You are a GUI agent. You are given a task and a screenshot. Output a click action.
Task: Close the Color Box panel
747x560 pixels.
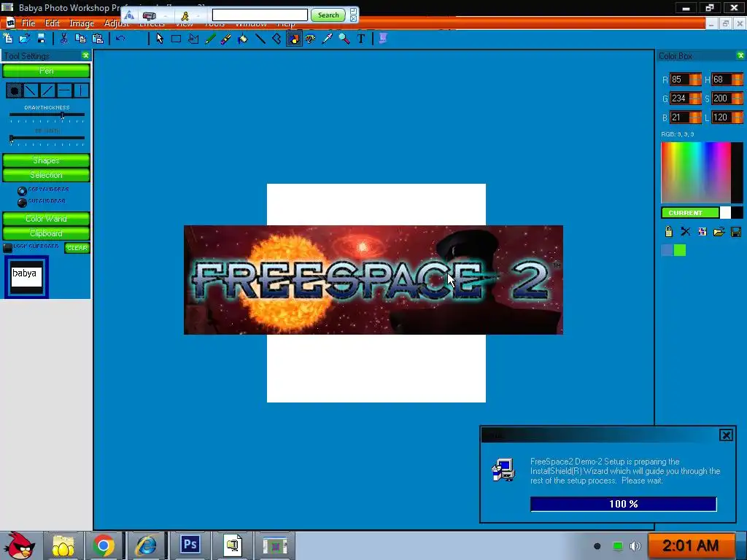pos(740,55)
